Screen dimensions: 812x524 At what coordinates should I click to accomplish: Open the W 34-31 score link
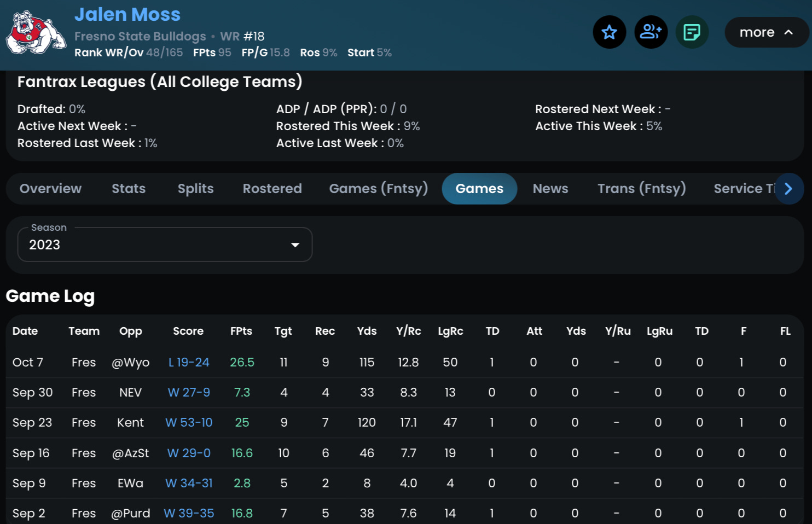coord(189,484)
